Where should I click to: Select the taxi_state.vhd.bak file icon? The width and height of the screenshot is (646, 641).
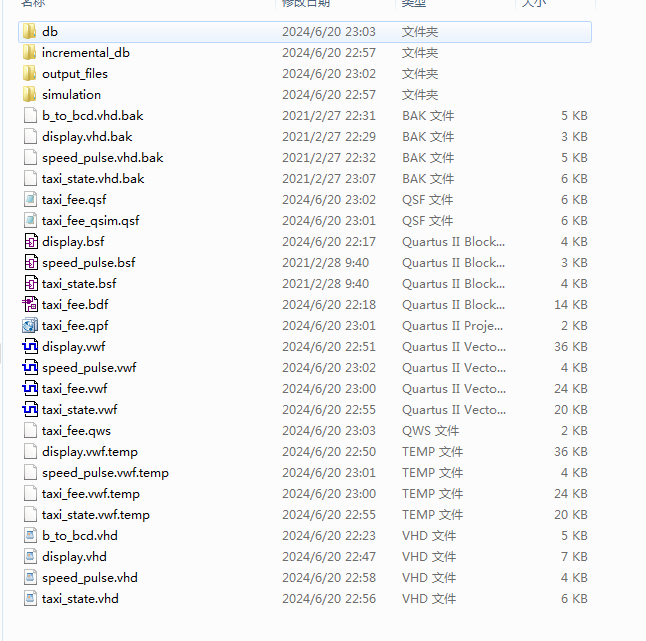pyautogui.click(x=30, y=179)
